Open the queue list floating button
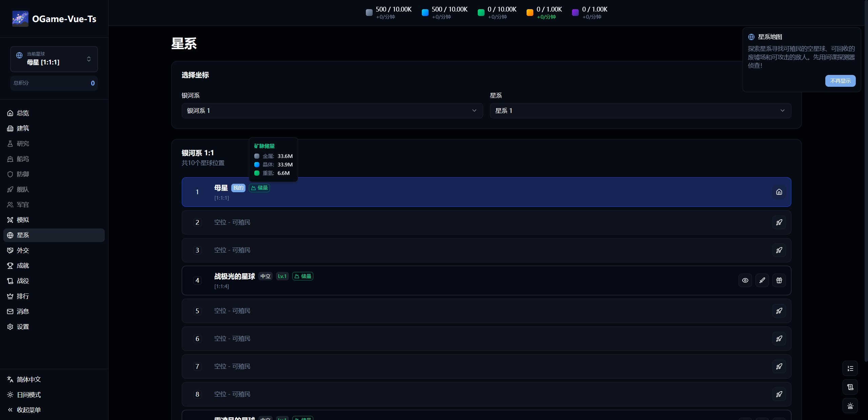 click(850, 368)
